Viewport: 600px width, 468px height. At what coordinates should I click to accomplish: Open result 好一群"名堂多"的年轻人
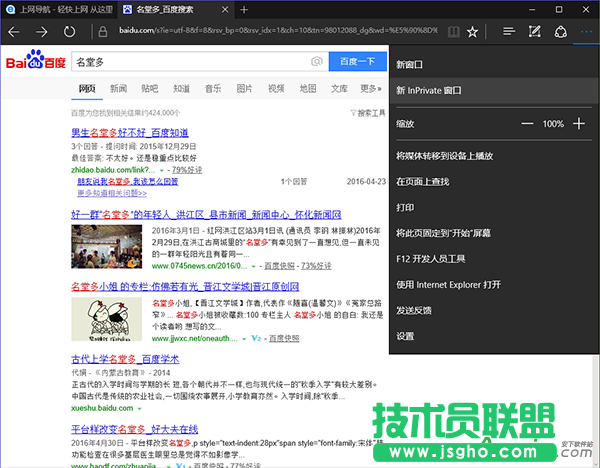tap(206, 215)
